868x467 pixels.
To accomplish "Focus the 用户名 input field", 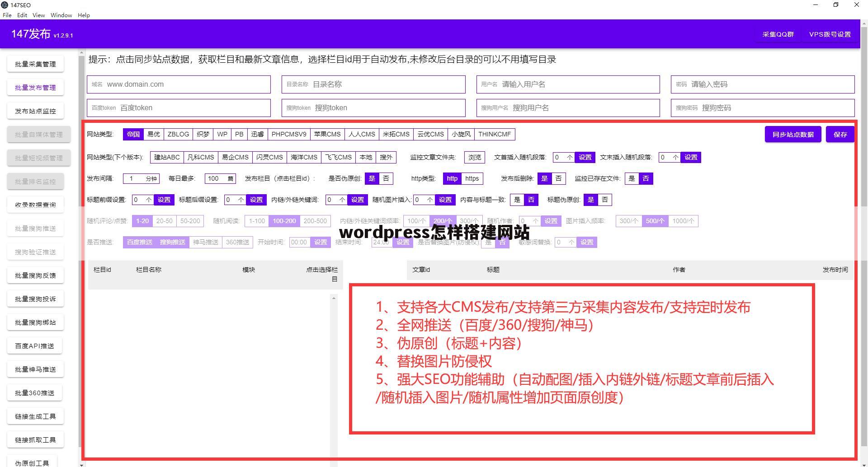I will tap(568, 84).
